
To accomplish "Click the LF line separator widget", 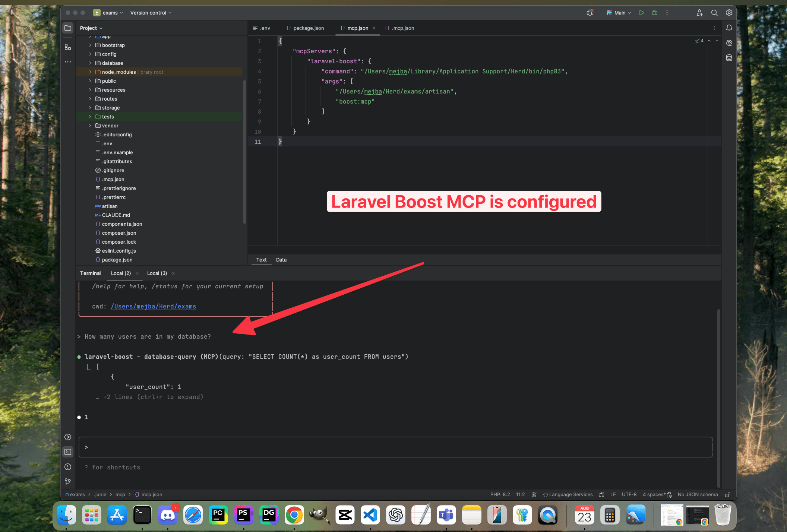I will pyautogui.click(x=613, y=495).
